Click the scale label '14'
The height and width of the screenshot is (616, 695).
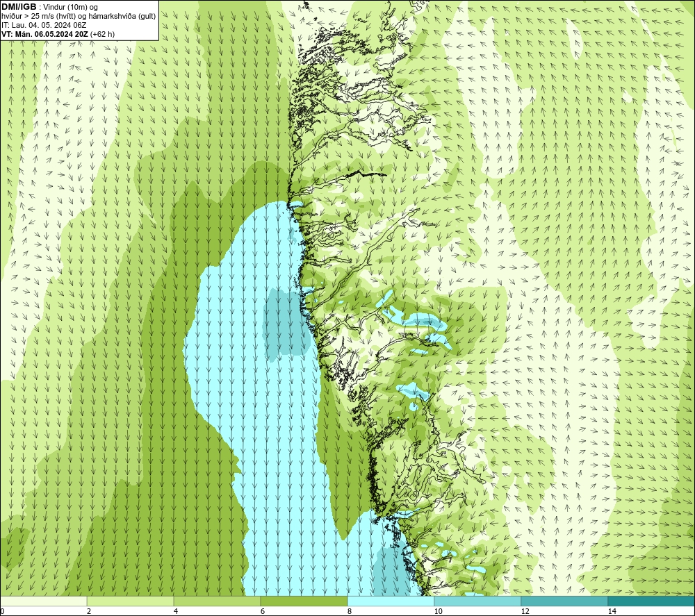[612, 611]
